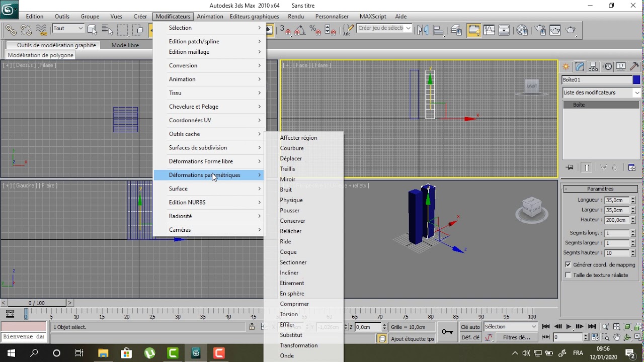Click the Hauteur value field
644x362 pixels.
616,220
